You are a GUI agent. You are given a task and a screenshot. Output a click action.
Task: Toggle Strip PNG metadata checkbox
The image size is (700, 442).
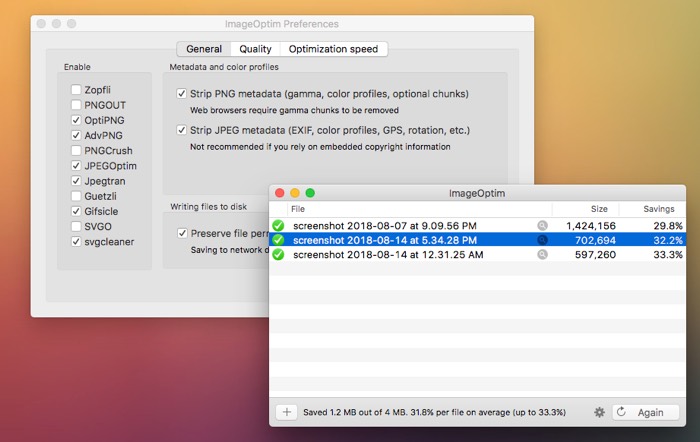click(x=181, y=94)
